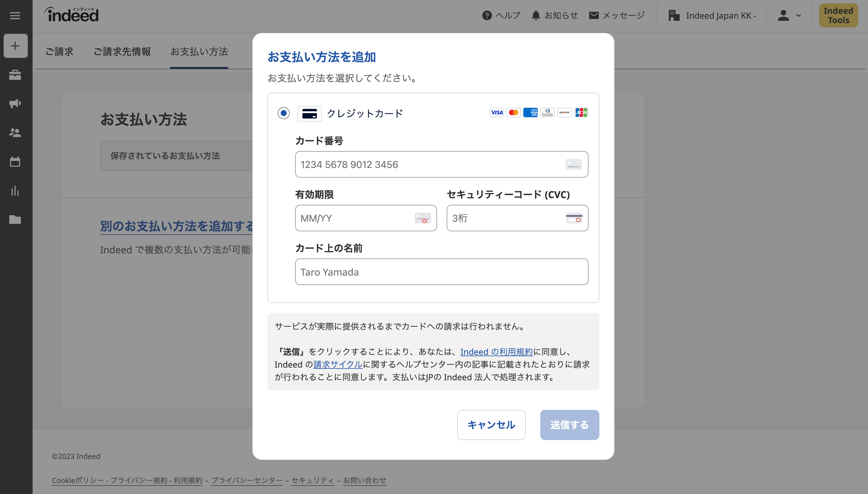This screenshot has width=868, height=494.
Task: Open the Indeed Tools button
Action: click(838, 16)
